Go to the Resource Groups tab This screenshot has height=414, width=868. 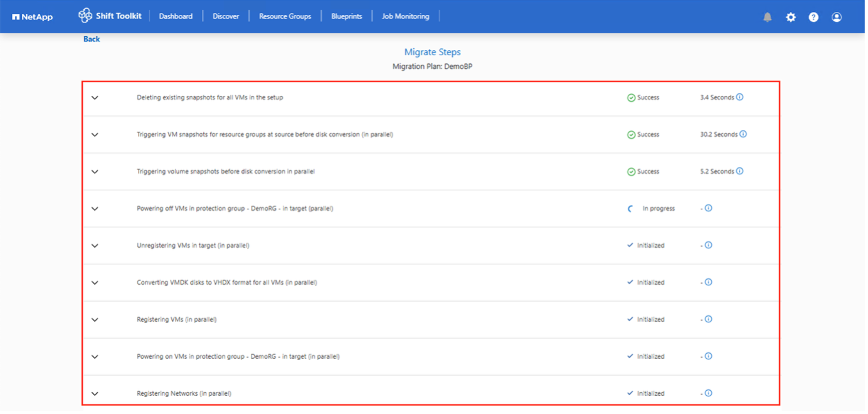[285, 16]
